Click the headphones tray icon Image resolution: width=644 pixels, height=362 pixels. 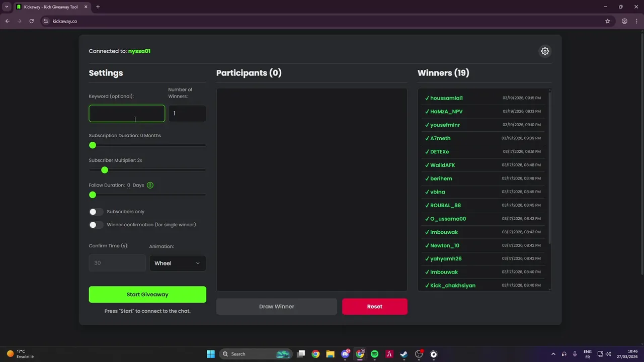pyautogui.click(x=564, y=354)
